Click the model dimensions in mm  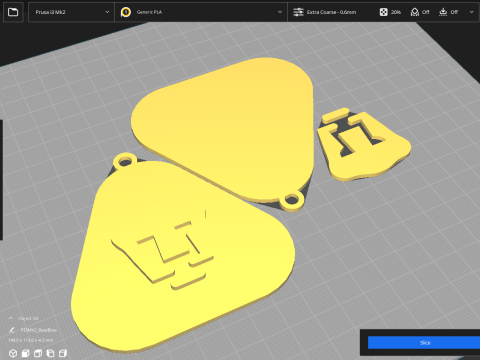(x=31, y=340)
